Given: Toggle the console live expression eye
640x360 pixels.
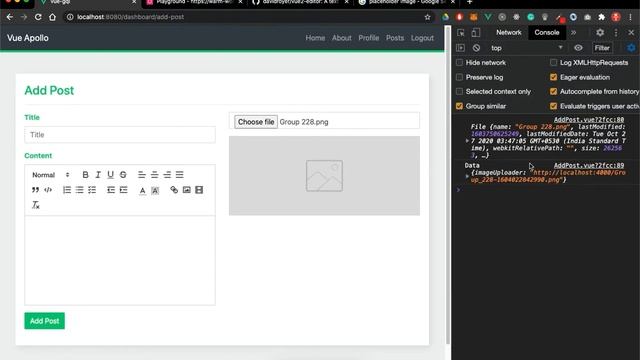Looking at the screenshot, I should point(578,48).
